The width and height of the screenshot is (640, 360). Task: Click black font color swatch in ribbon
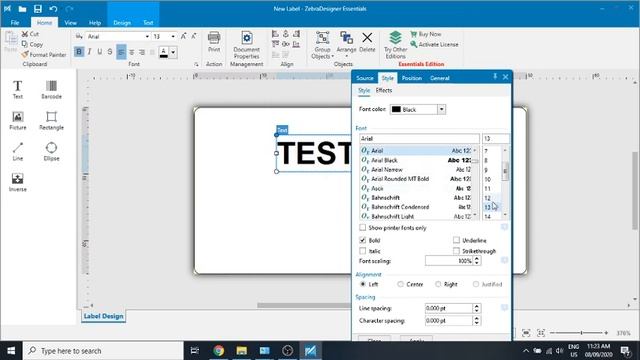coord(164,52)
